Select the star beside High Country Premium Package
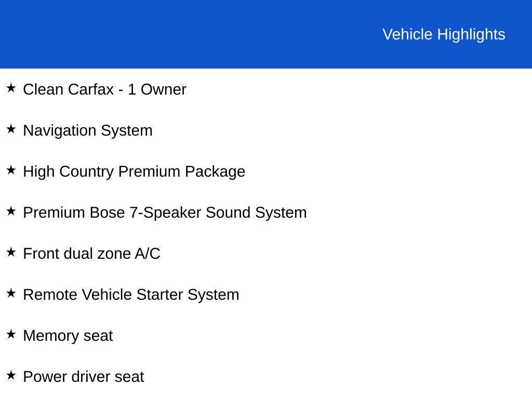Viewport: 532px width, 399px height. tap(11, 170)
